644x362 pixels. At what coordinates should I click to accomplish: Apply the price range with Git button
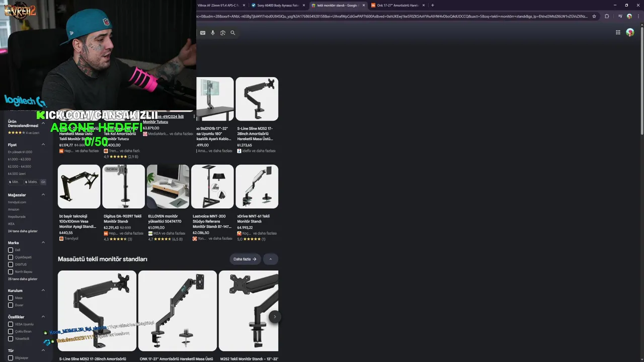point(43,182)
